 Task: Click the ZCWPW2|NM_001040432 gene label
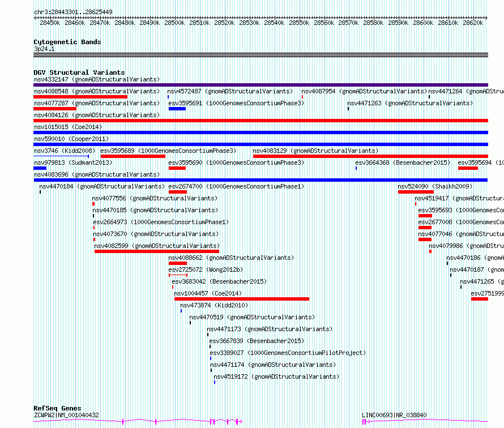[66, 415]
